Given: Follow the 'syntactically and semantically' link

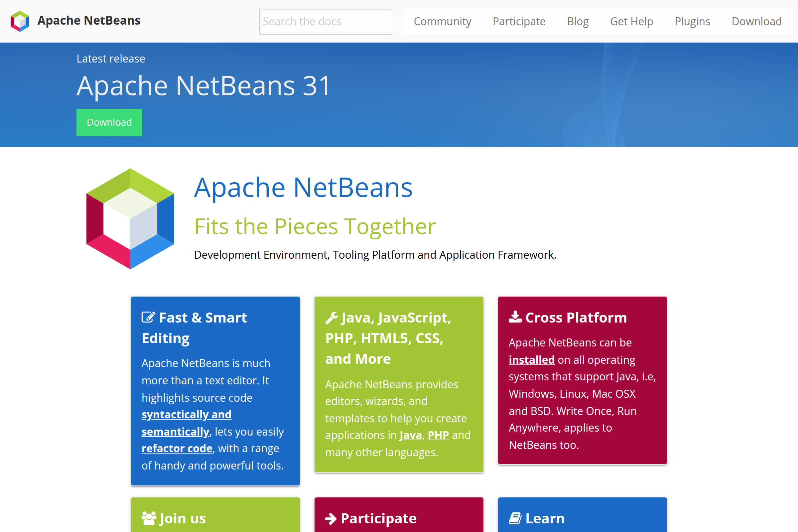Looking at the screenshot, I should click(x=186, y=423).
